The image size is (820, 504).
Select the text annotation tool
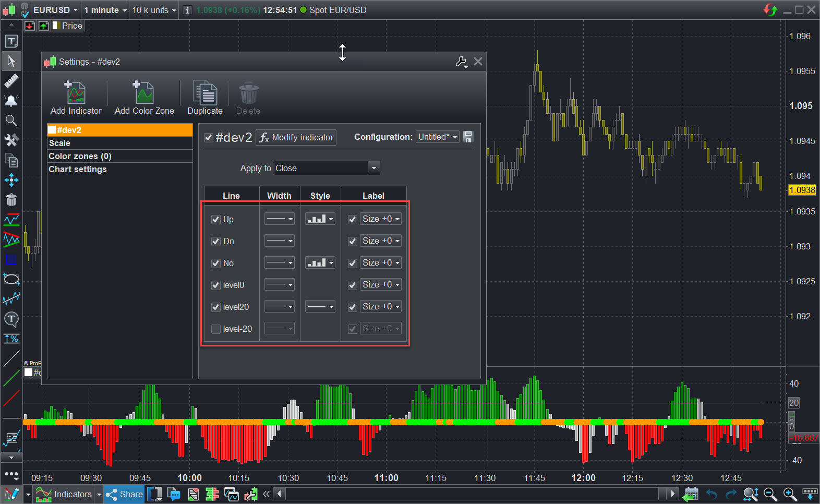[11, 41]
